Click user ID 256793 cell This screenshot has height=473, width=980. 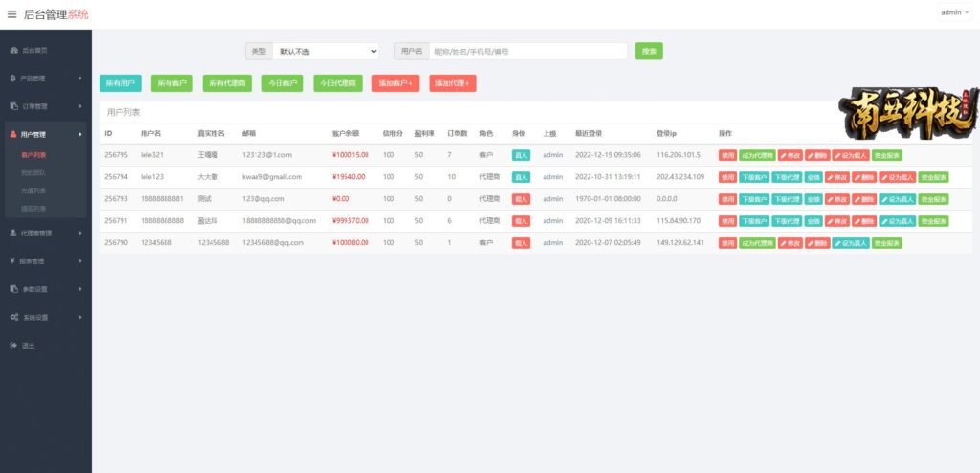[116, 199]
